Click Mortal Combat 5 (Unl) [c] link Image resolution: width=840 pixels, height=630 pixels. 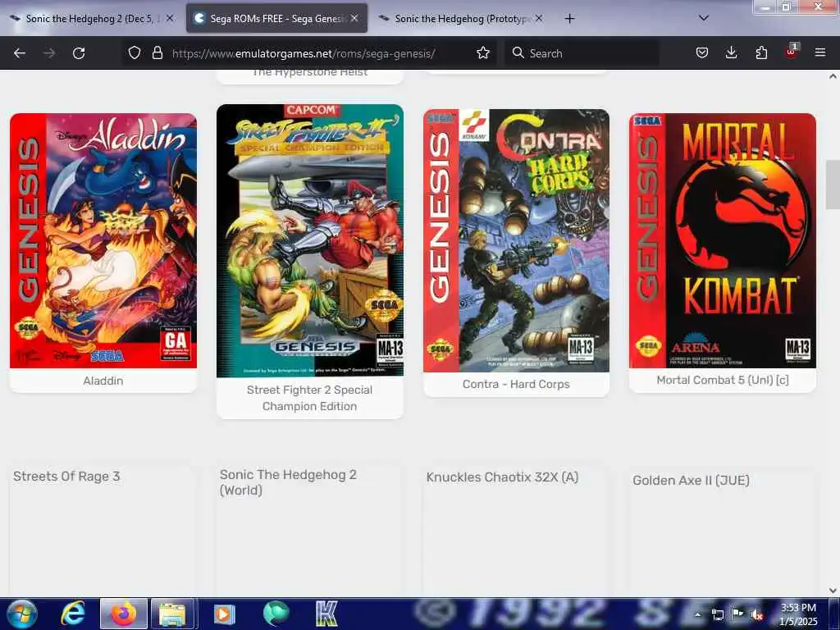click(x=722, y=380)
